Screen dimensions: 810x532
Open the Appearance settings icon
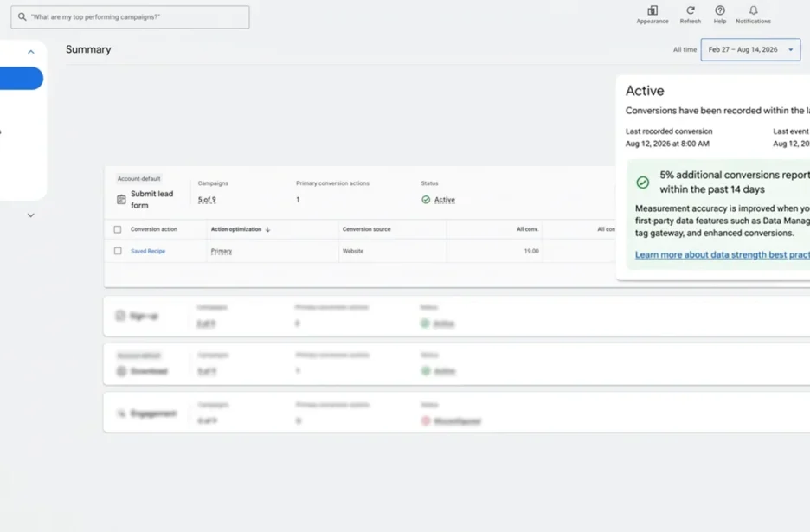[x=652, y=10]
